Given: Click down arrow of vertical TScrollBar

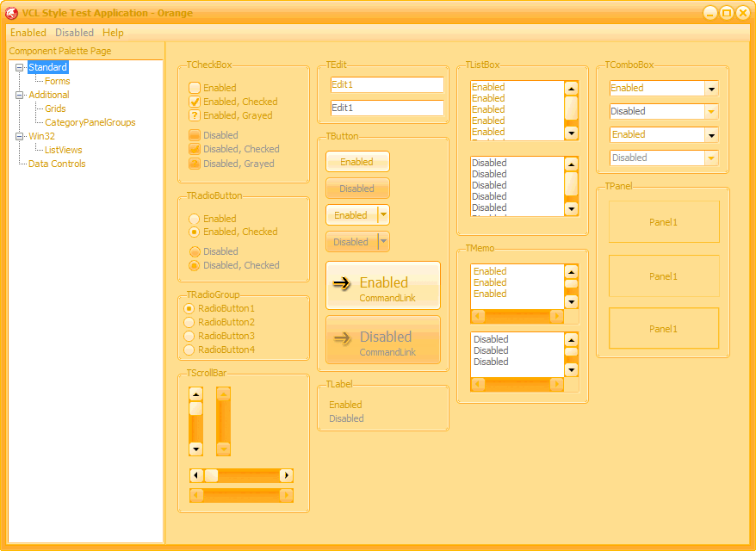Looking at the screenshot, I should (x=195, y=449).
